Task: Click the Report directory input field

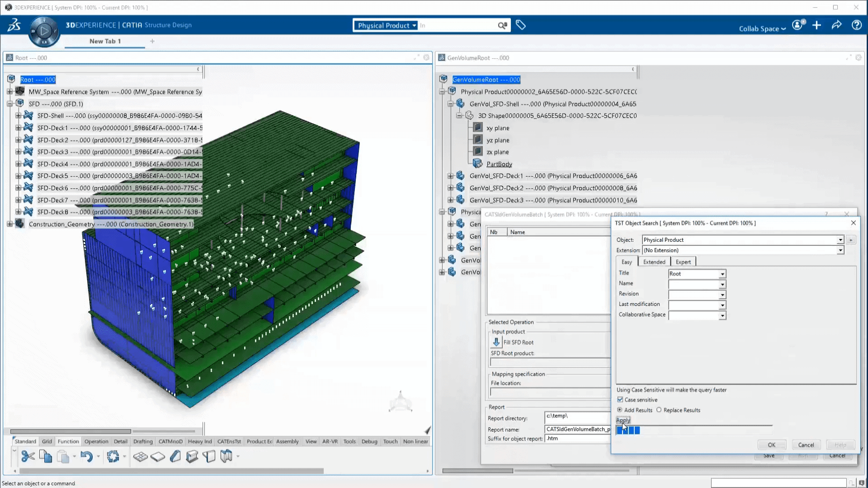Action: pos(578,418)
